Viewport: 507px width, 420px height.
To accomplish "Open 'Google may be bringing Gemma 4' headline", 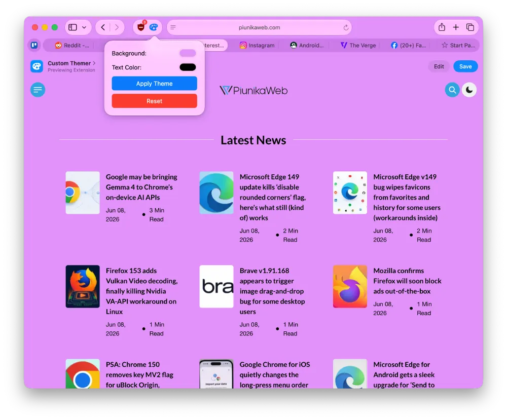I will point(141,187).
